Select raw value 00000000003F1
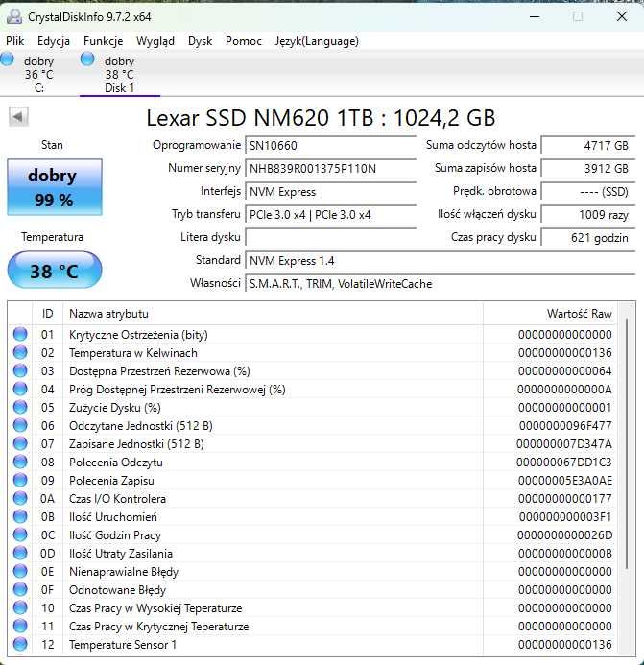 pos(565,517)
